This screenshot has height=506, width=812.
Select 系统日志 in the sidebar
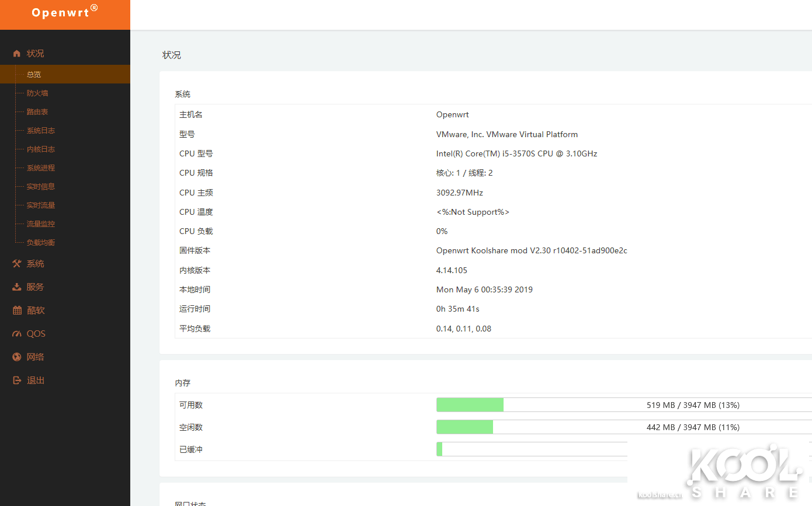coord(41,131)
